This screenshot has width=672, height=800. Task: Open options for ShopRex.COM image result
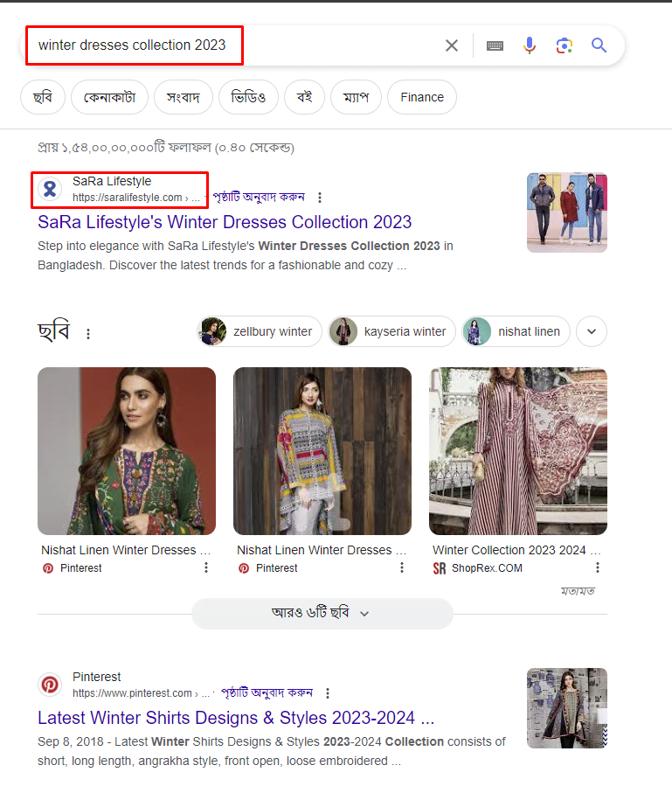click(598, 567)
